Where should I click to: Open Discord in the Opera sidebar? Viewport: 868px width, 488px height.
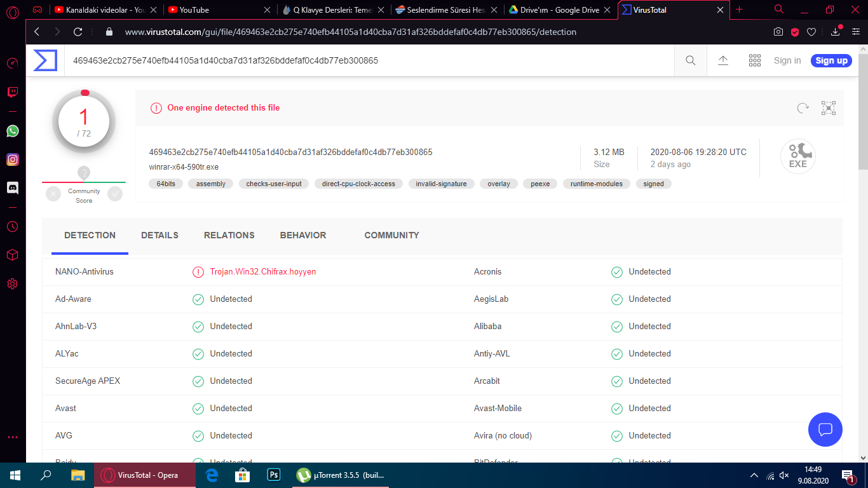[x=13, y=187]
